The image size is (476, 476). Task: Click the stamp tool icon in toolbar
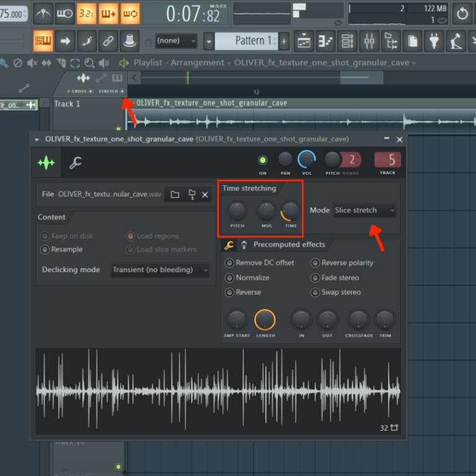click(x=130, y=41)
